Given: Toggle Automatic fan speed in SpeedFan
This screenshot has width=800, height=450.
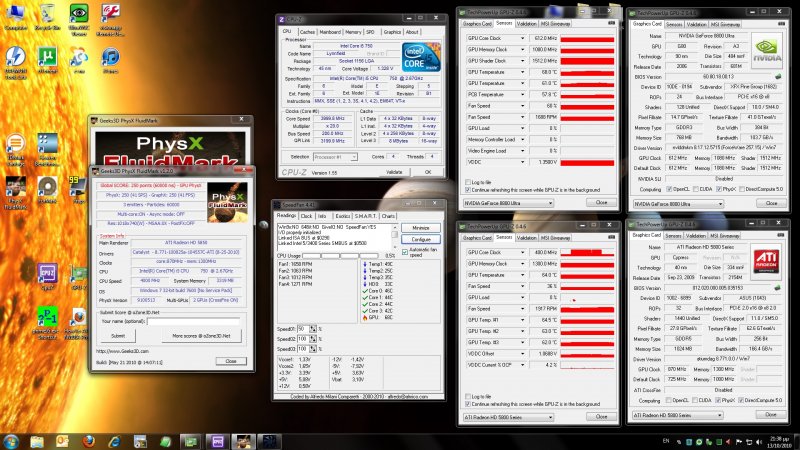Looking at the screenshot, I should point(405,252).
